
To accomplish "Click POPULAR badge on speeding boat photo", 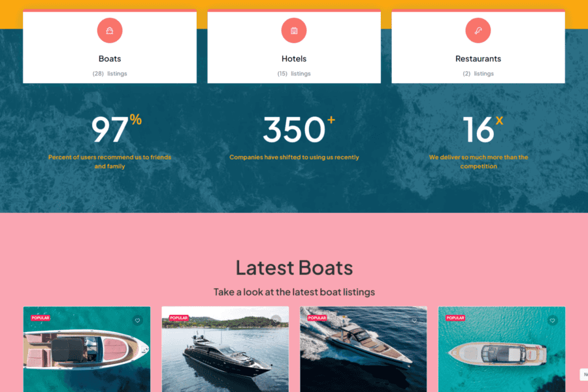I will (x=317, y=318).
